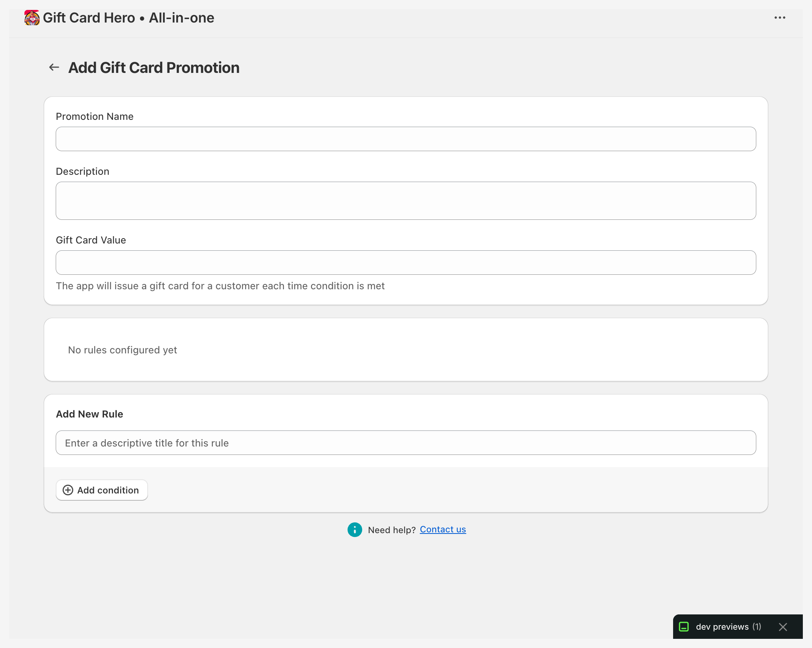Click the green dev previews icon
The width and height of the screenshot is (812, 648).
[684, 627]
